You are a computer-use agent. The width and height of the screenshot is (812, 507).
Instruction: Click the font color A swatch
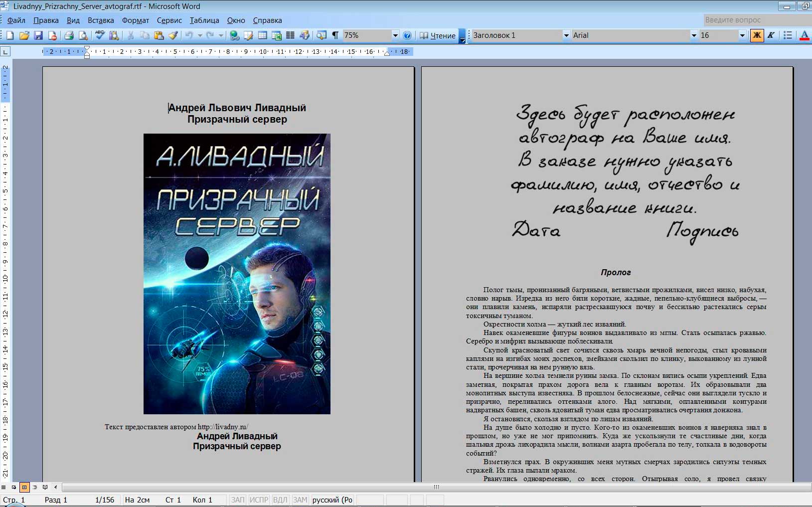pos(804,35)
